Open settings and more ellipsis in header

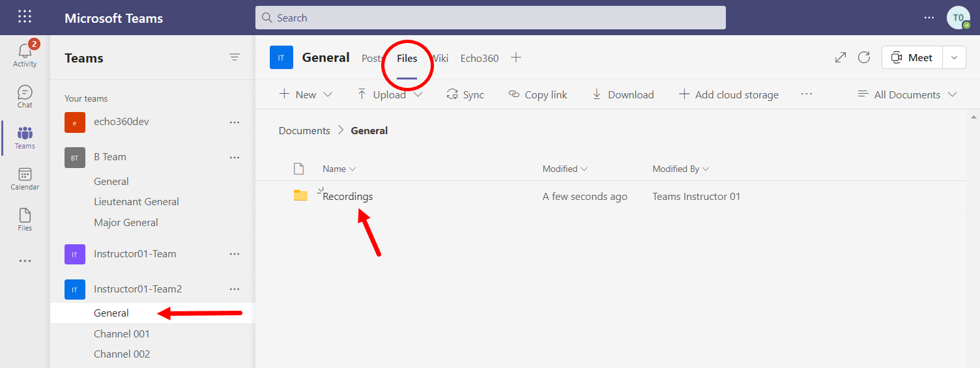pyautogui.click(x=929, y=18)
